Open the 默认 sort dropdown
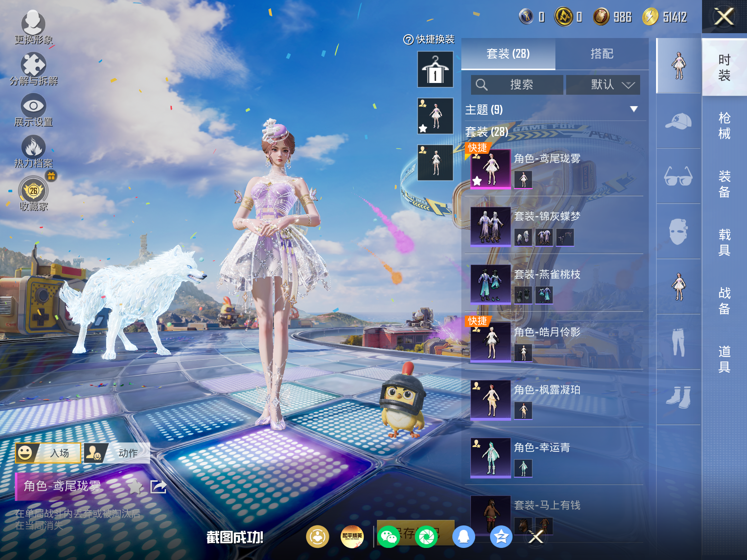The width and height of the screenshot is (747, 560). (603, 85)
